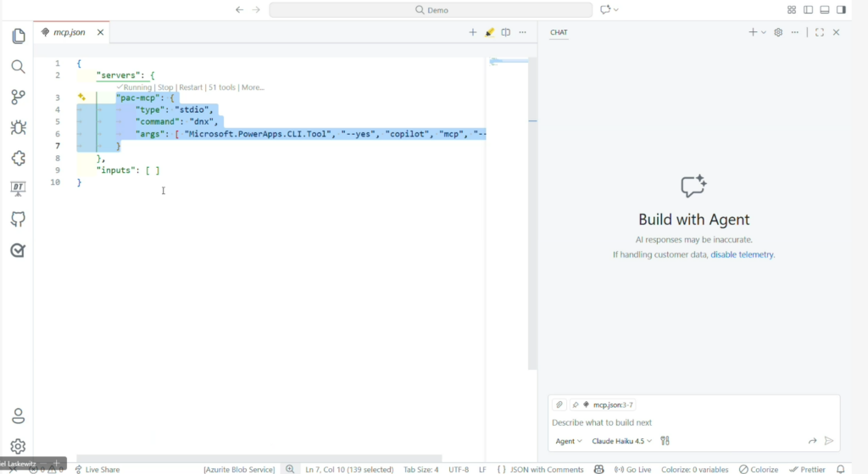Toggle the primary side bar layout button

[x=808, y=10]
